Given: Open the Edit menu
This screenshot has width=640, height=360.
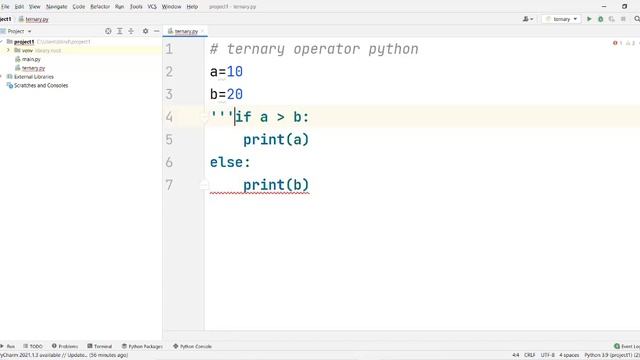Looking at the screenshot, I should [x=19, y=7].
